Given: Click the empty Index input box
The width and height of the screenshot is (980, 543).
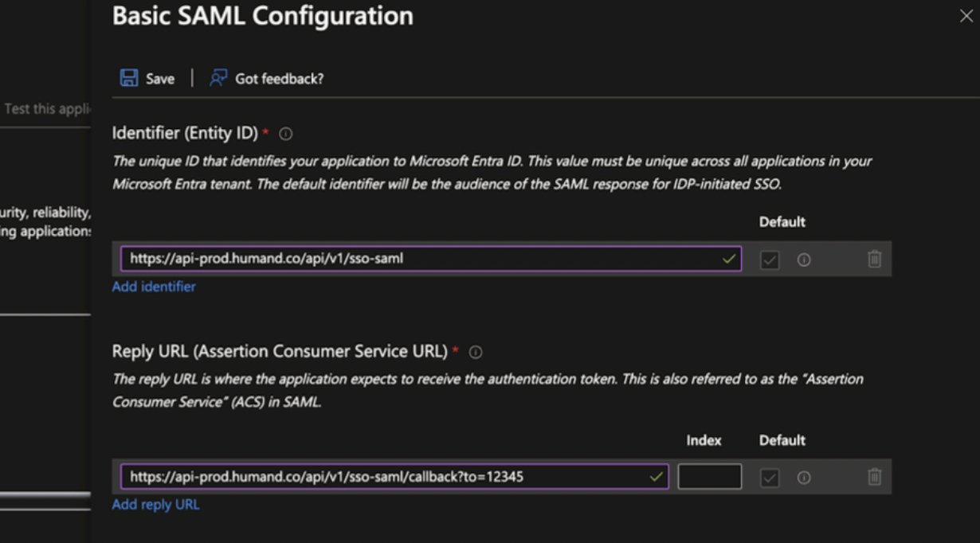Looking at the screenshot, I should [709, 477].
